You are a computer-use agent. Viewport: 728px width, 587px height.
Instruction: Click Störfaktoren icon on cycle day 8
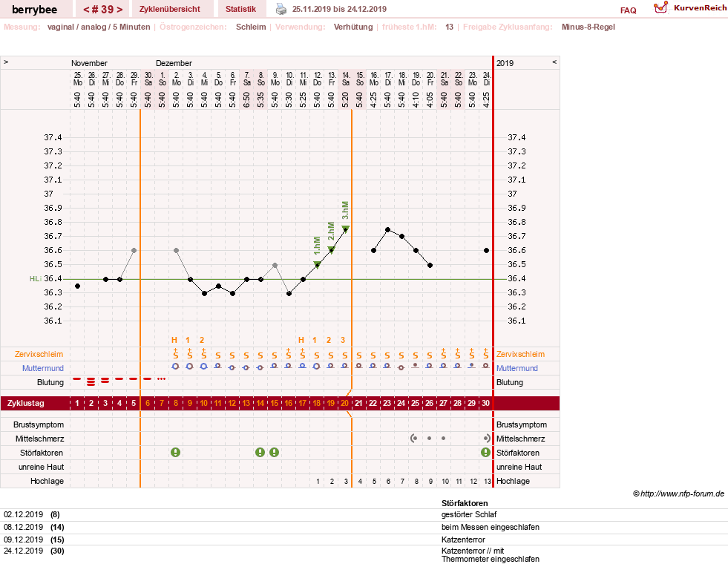tap(175, 453)
